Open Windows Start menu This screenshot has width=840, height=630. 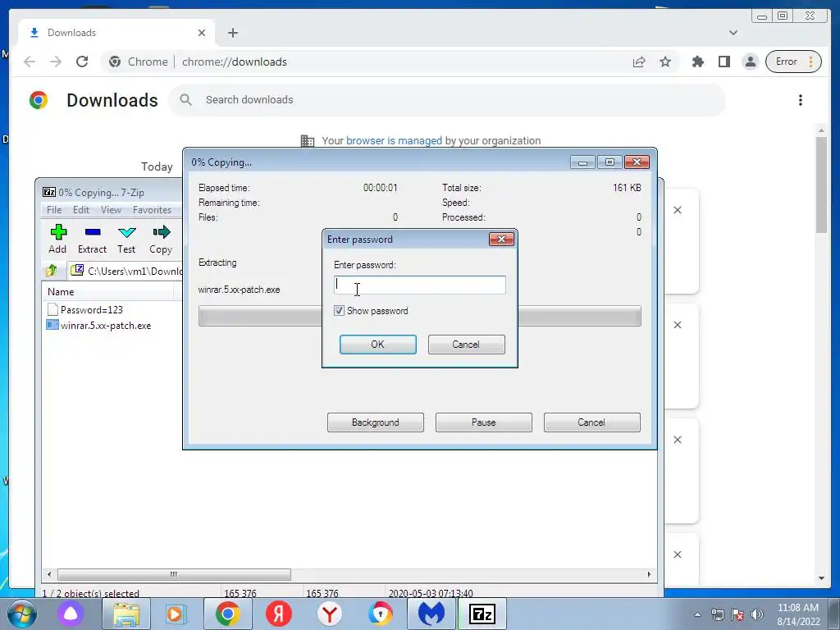coord(22,614)
